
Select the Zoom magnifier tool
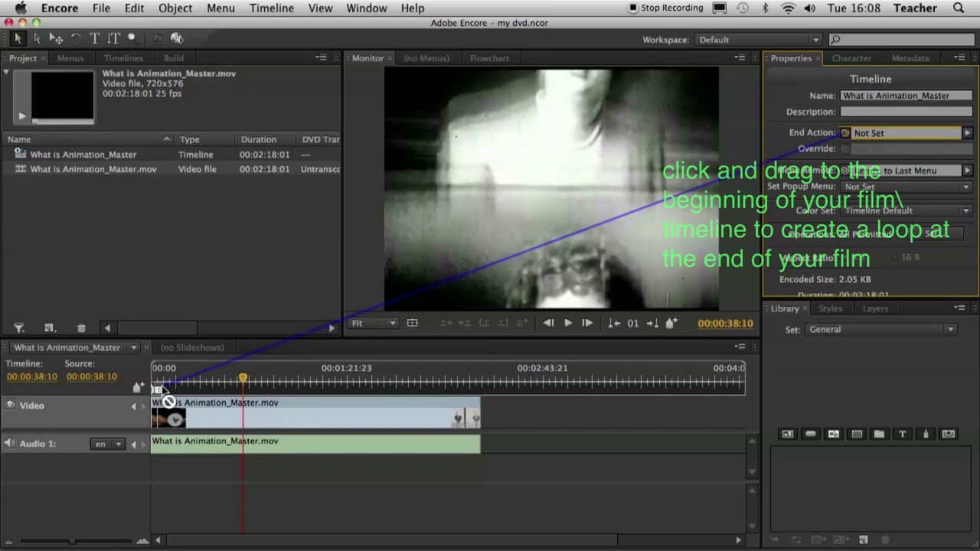132,37
